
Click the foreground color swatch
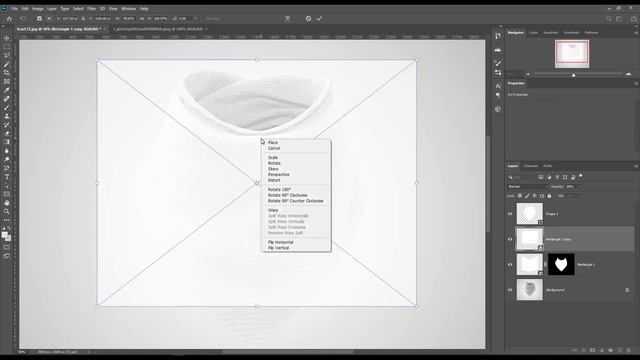4,235
